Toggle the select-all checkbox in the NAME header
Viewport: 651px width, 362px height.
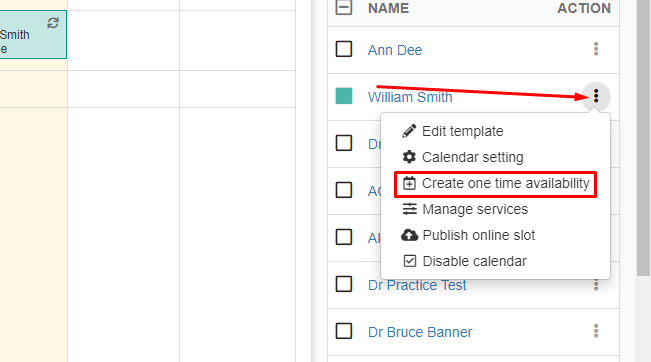point(344,7)
